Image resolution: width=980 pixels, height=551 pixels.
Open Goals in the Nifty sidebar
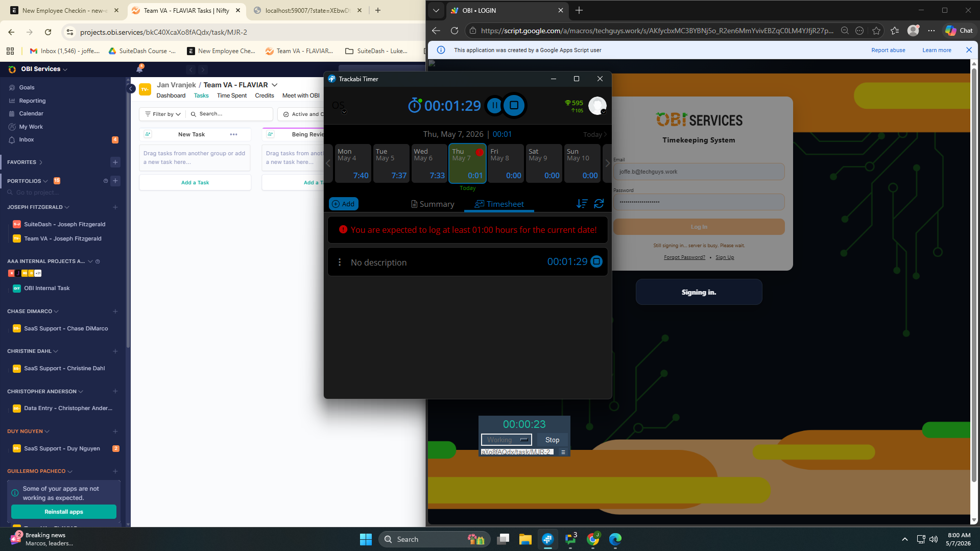point(27,87)
